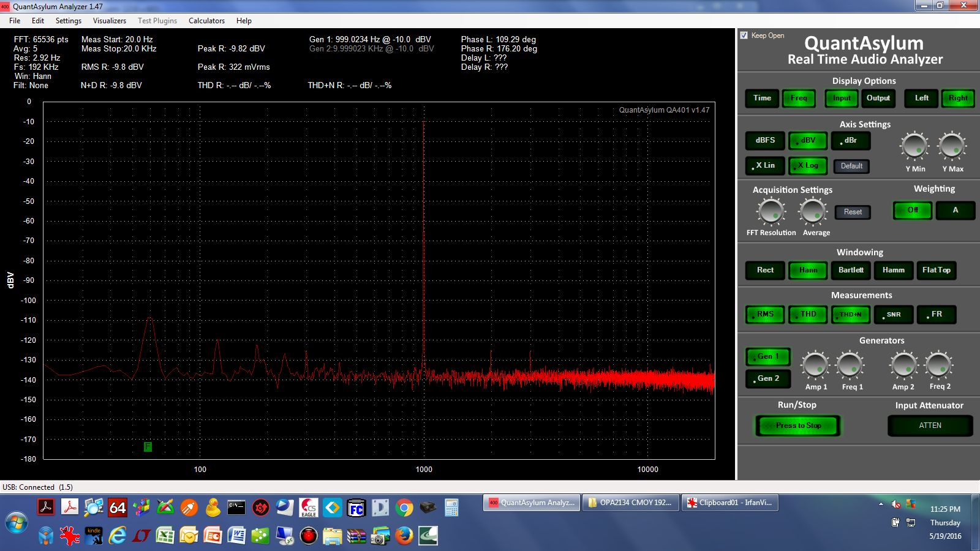Toggle the Output display button

point(878,98)
